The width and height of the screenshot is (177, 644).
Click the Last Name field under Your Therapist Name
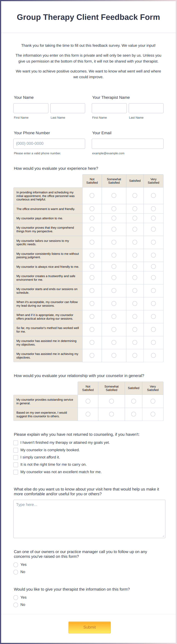point(146,108)
